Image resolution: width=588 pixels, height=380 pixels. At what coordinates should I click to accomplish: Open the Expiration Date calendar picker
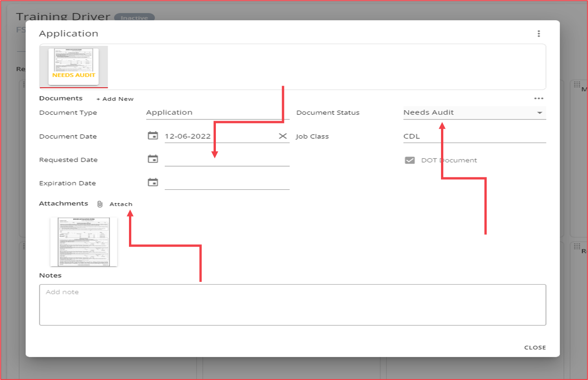(153, 182)
